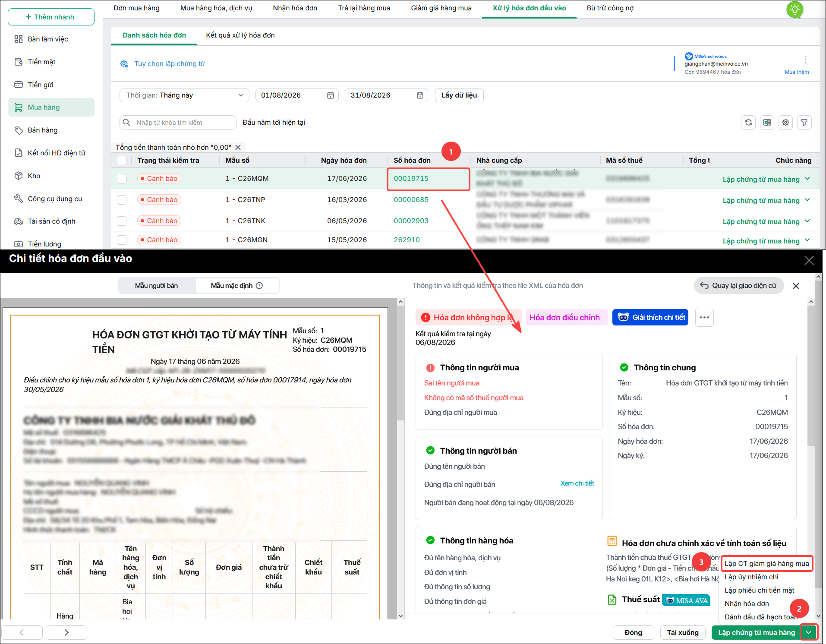Expand function dropdown on invoice 262910 row

coord(807,240)
